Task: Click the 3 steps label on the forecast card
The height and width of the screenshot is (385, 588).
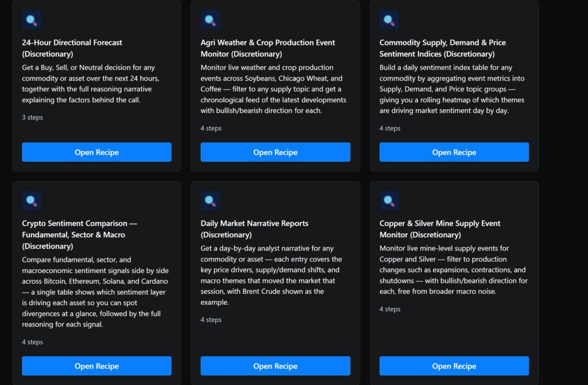Action: pos(32,117)
